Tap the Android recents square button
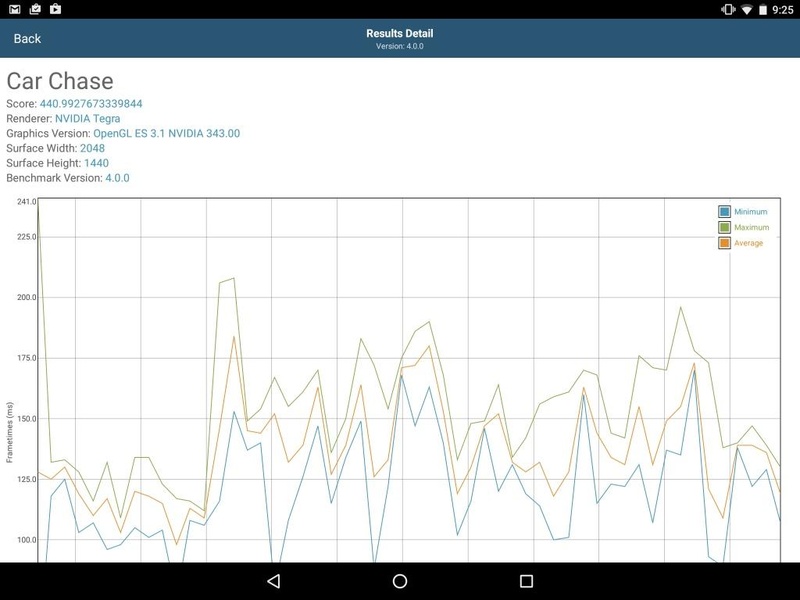 [x=526, y=581]
